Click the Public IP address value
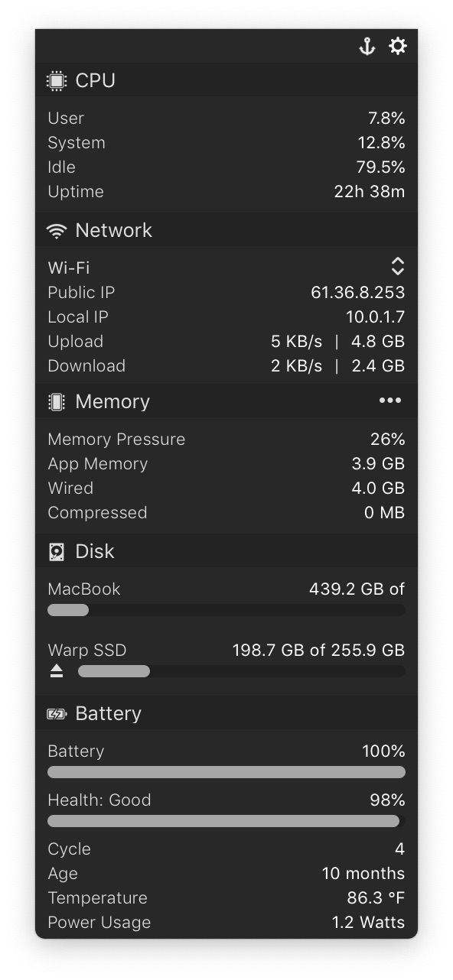The image size is (453, 980). pos(357,293)
